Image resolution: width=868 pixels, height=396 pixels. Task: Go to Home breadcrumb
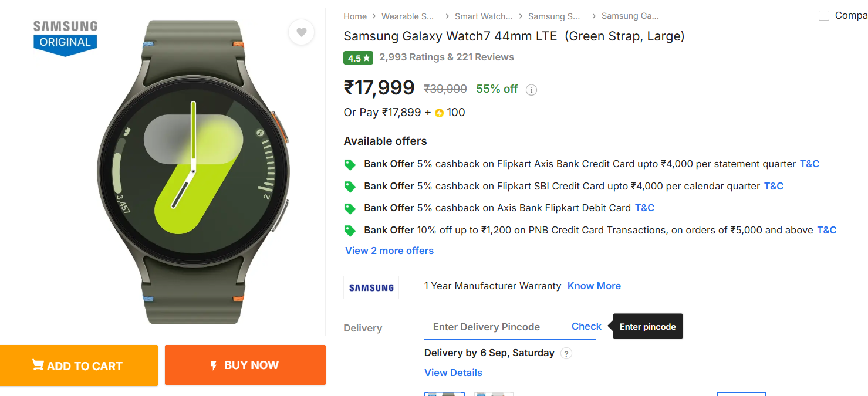pyautogui.click(x=355, y=16)
